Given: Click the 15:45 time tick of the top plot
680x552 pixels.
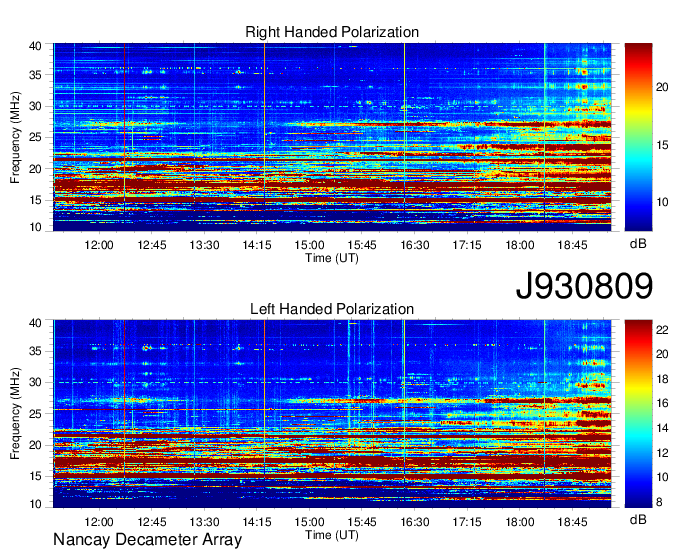Looking at the screenshot, I should point(362,245).
